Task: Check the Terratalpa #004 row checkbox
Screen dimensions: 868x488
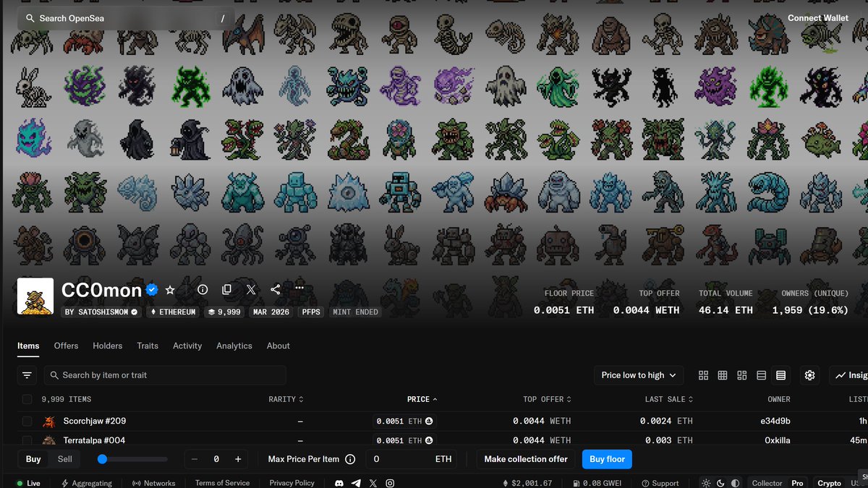Action: [x=27, y=440]
